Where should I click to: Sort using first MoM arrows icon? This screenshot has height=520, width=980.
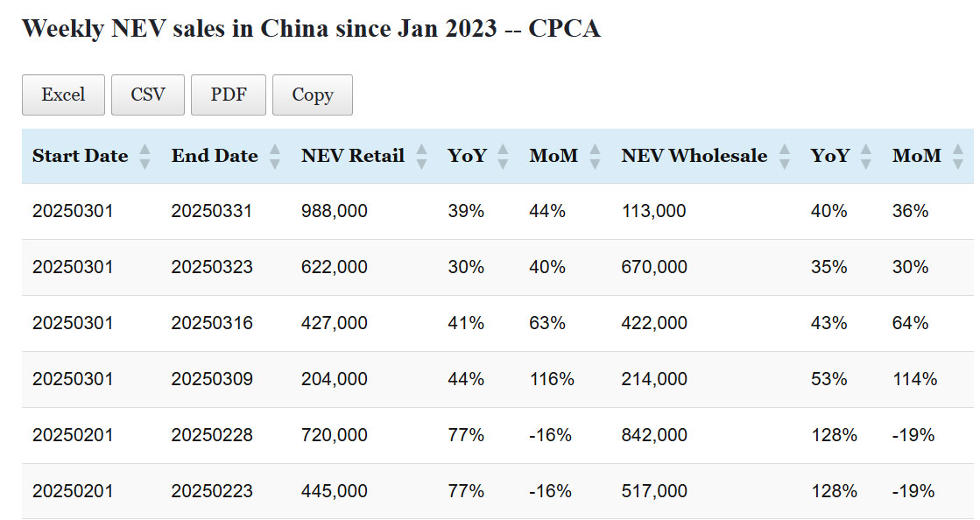coord(596,157)
